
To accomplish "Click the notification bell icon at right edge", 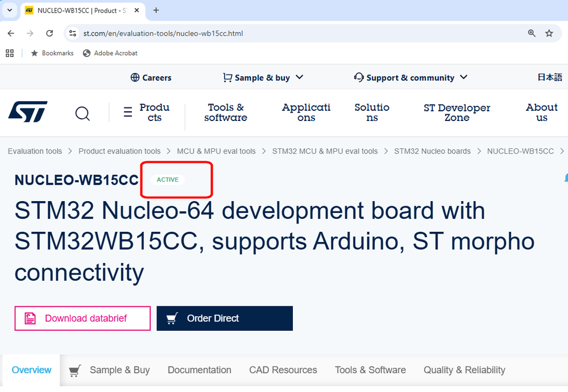I will coord(566,178).
